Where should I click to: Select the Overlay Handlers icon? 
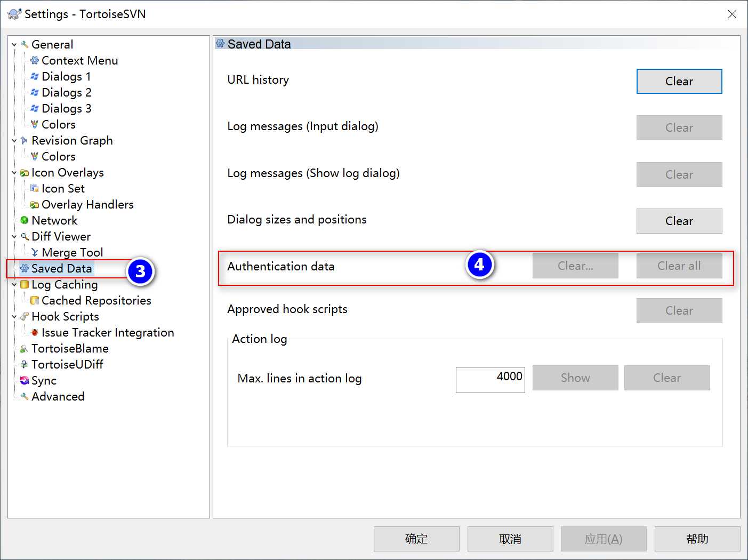coord(35,204)
